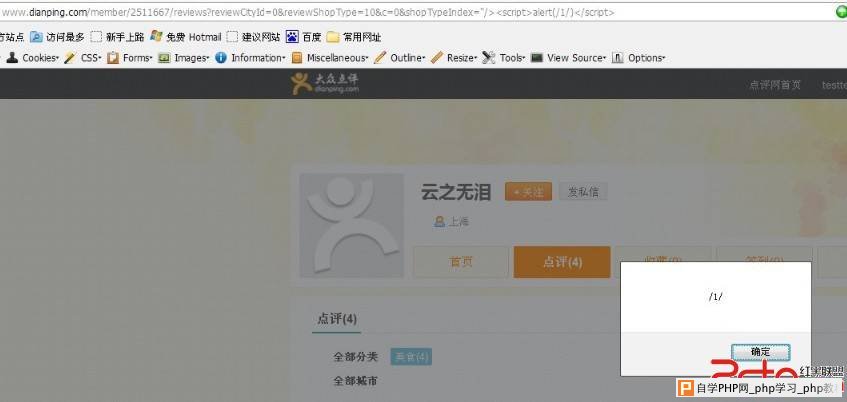The width and height of the screenshot is (847, 402).
Task: Click the 发私信 message button
Action: click(583, 191)
